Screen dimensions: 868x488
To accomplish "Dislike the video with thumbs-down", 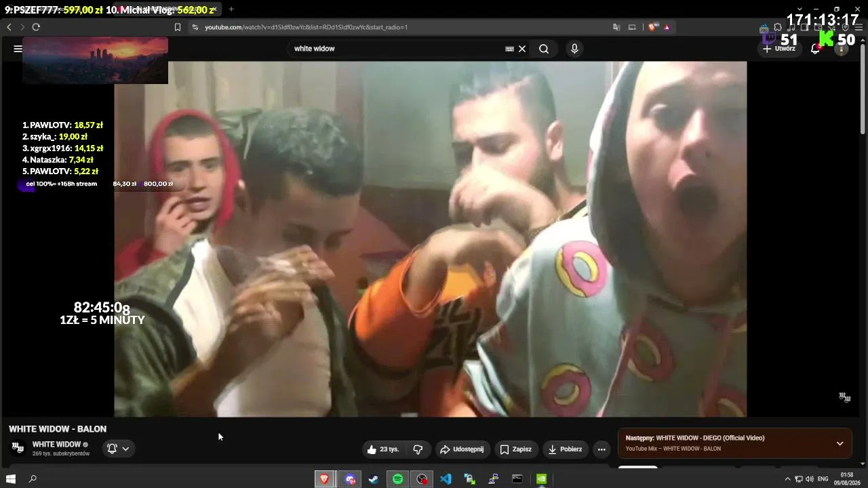I will [x=418, y=449].
